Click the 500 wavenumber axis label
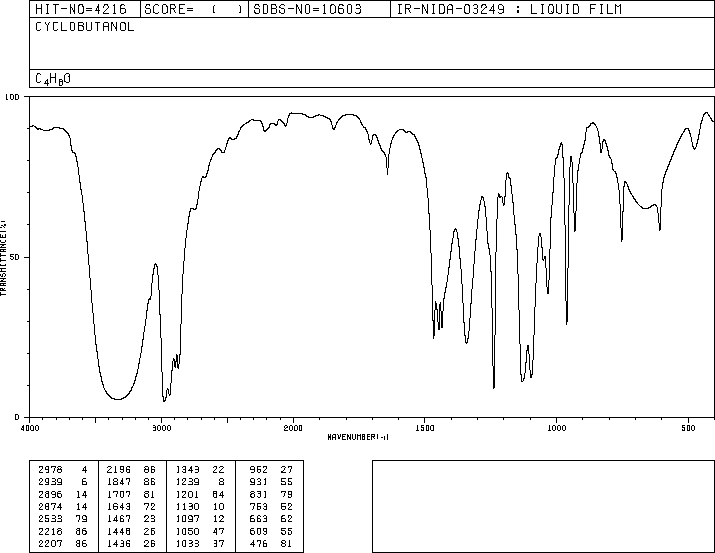 point(688,428)
